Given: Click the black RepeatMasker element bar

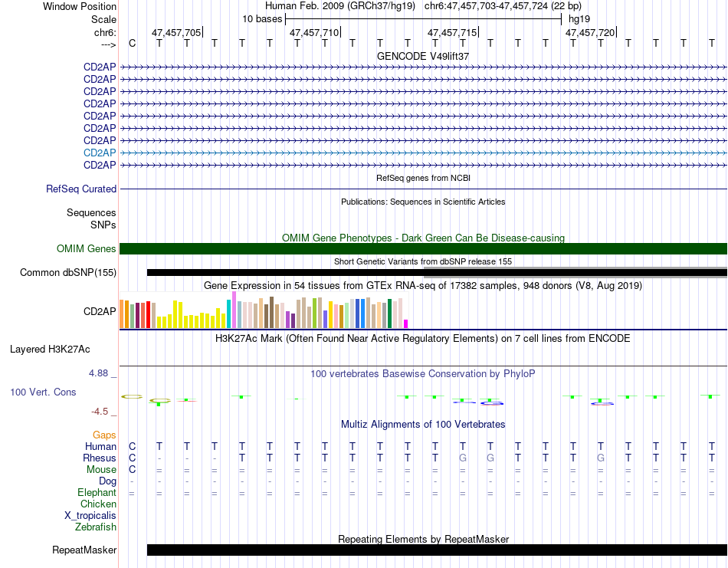Looking at the screenshot, I should (x=437, y=550).
